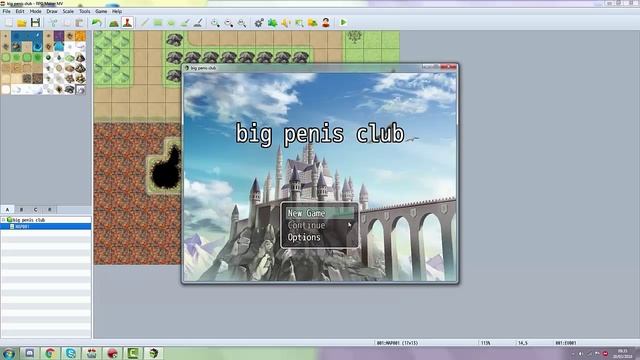Click the Open Project folder icon
This screenshot has height=360, width=640.
22,22
